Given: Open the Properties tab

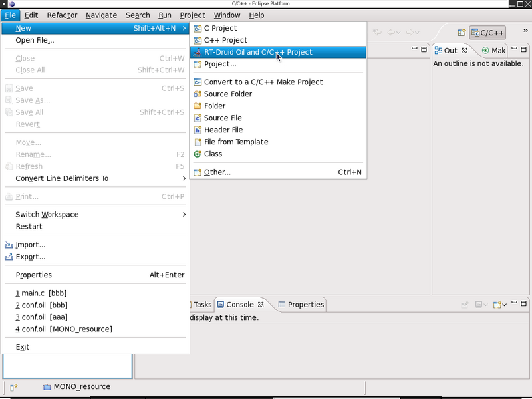Looking at the screenshot, I should click(x=301, y=305).
